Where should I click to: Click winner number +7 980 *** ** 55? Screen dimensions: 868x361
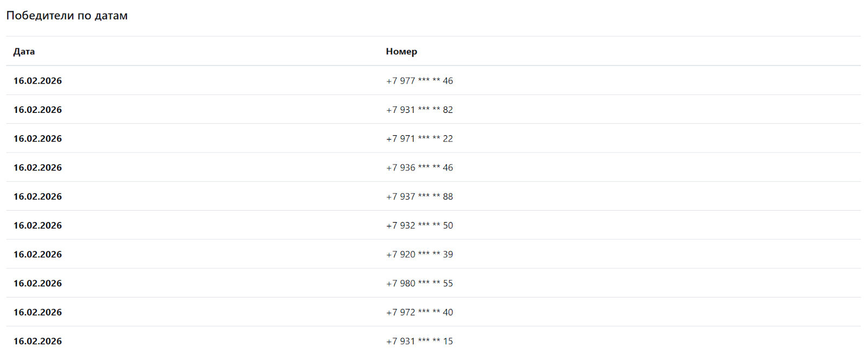point(419,283)
